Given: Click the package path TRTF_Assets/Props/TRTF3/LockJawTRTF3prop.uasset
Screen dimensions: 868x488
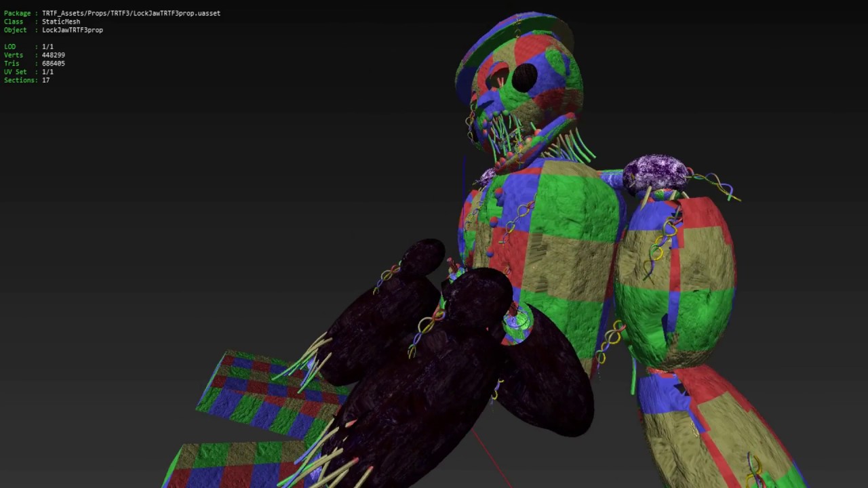Looking at the screenshot, I should pos(131,13).
